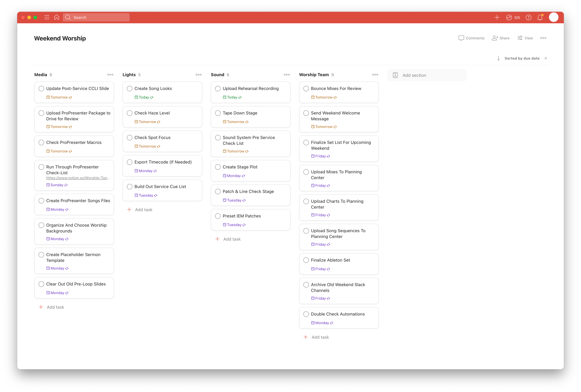Open the hamburger sidebar menu icon
This screenshot has width=581, height=392.
coord(47,17)
